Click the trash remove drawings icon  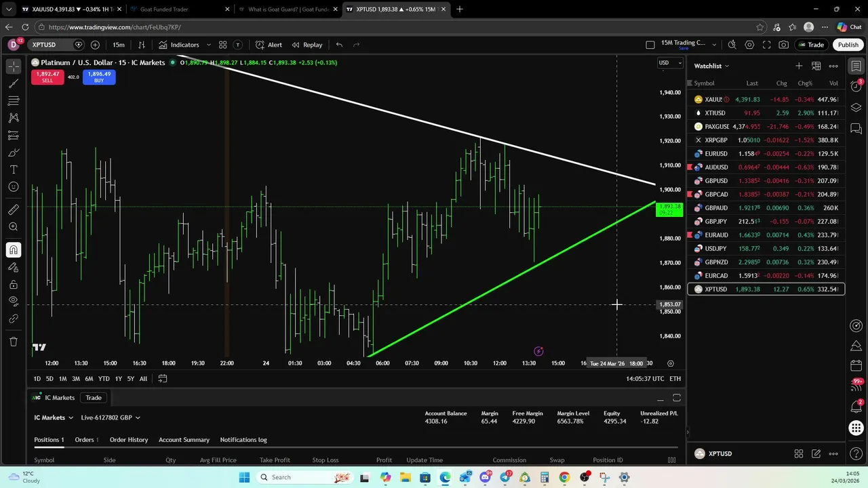coord(14,342)
